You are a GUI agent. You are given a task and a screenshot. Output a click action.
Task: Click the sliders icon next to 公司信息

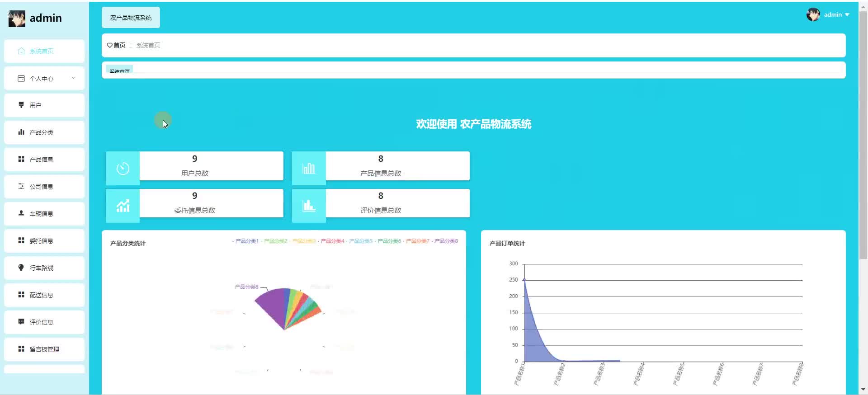tap(21, 186)
